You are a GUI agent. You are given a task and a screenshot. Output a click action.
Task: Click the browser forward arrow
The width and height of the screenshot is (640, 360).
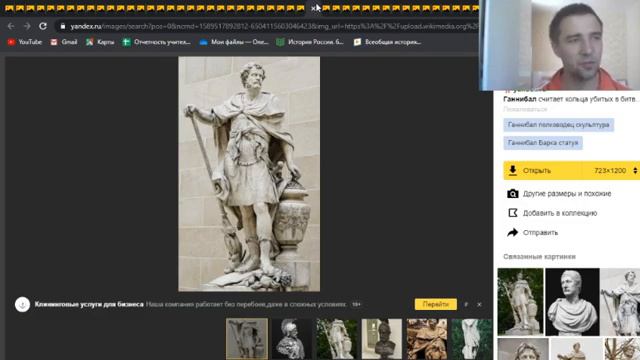27,26
